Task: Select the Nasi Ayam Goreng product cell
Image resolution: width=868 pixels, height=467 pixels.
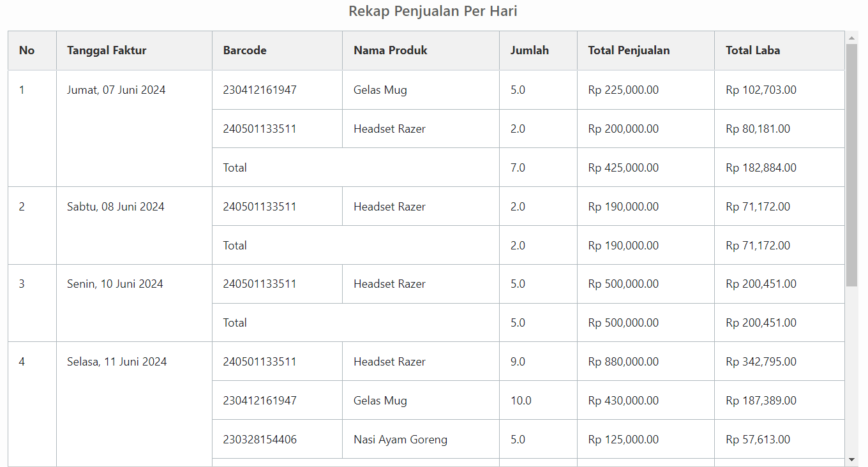Action: pyautogui.click(x=400, y=440)
